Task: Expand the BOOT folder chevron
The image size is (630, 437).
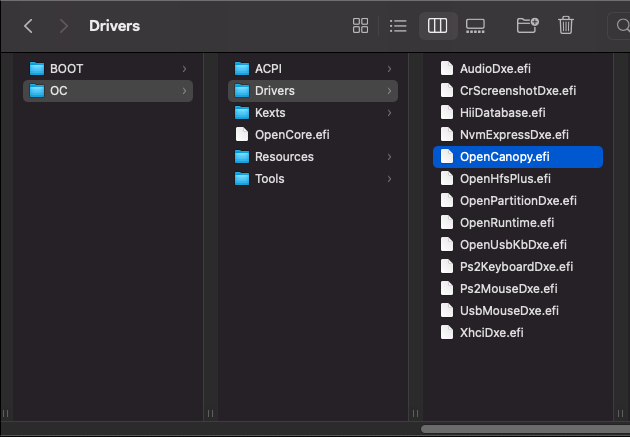Action: point(184,69)
